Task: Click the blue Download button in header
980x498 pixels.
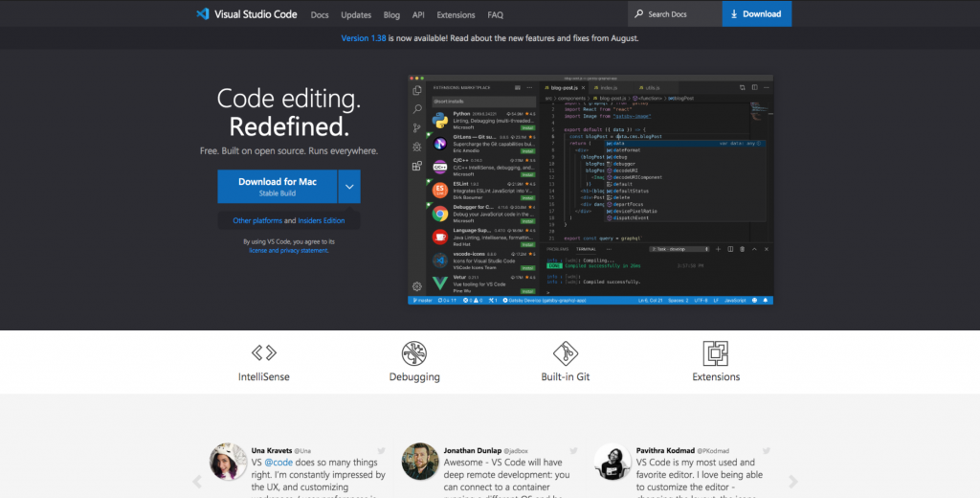Action: tap(757, 13)
